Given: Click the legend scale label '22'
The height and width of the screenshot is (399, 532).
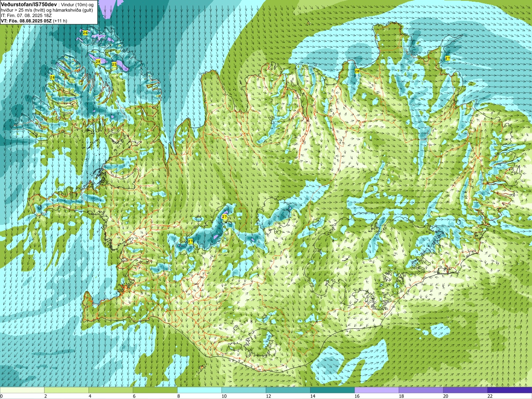Looking at the screenshot, I should coord(490,396).
